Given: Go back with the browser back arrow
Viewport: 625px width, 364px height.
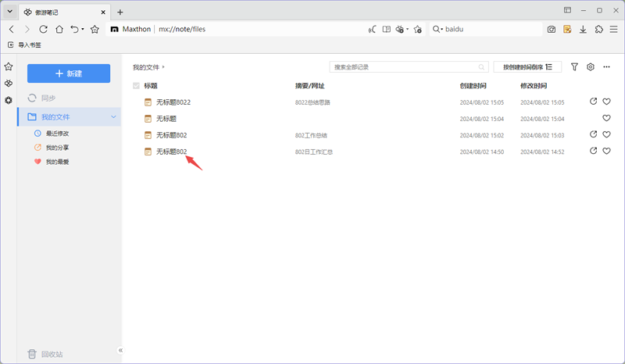Looking at the screenshot, I should point(12,29).
